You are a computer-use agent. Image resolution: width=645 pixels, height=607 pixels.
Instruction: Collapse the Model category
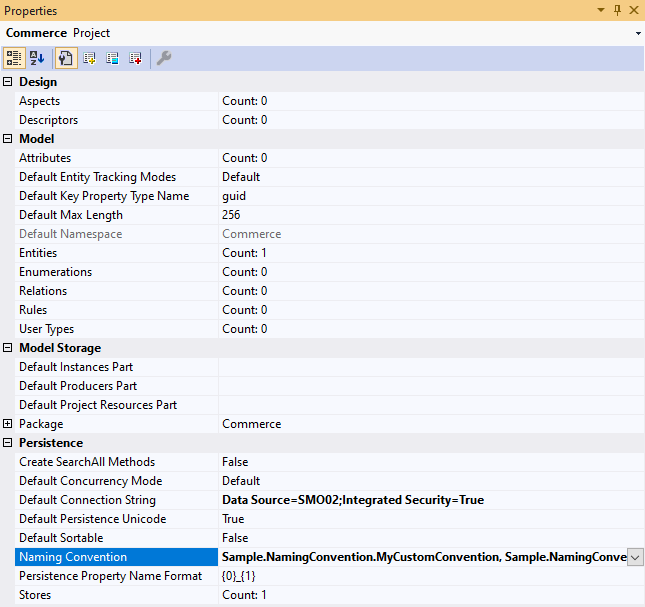tap(7, 139)
